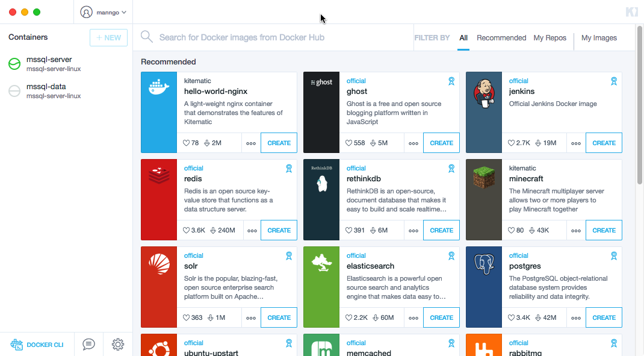Image resolution: width=644 pixels, height=356 pixels.
Task: Open more options for hello-world-nginx
Action: tap(251, 143)
